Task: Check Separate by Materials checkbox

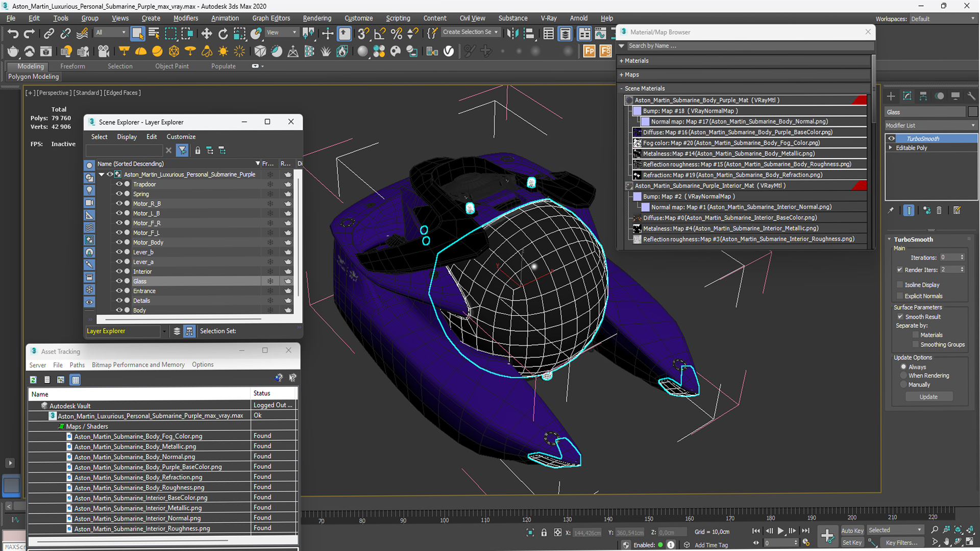Action: 916,335
